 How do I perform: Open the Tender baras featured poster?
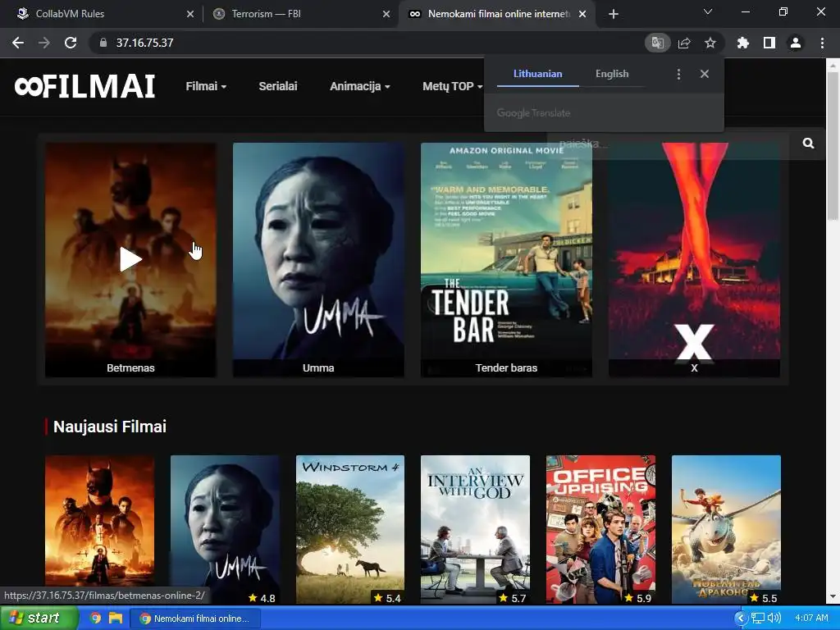506,259
